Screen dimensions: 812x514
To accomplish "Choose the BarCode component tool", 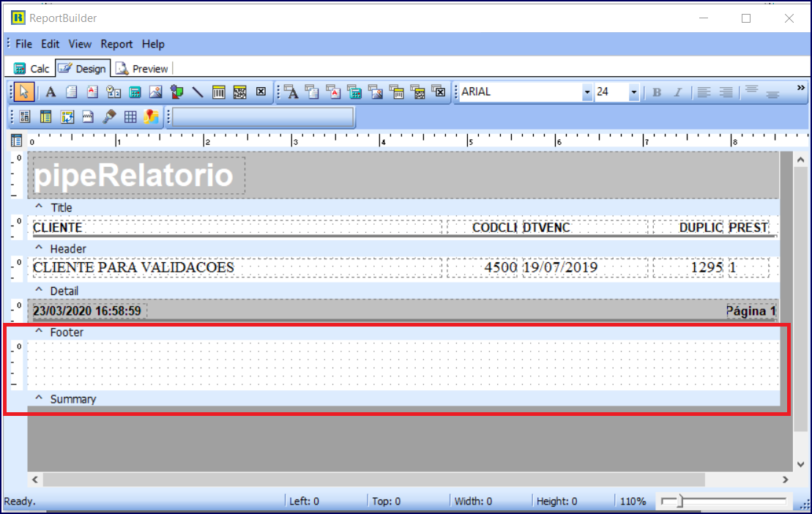I will click(218, 92).
